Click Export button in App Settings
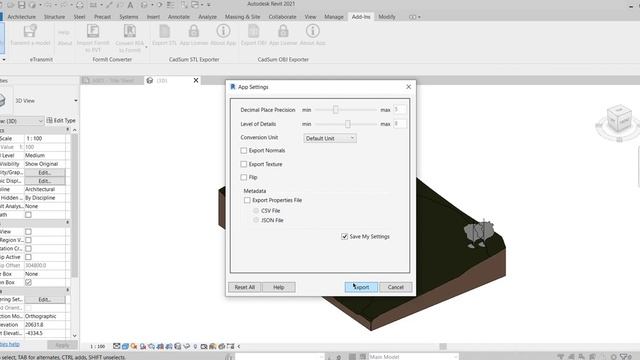 pyautogui.click(x=361, y=287)
